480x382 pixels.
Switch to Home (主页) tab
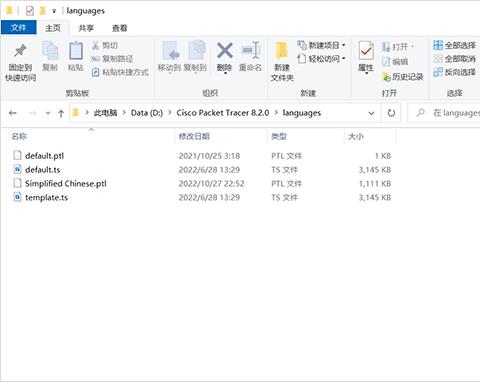(53, 28)
